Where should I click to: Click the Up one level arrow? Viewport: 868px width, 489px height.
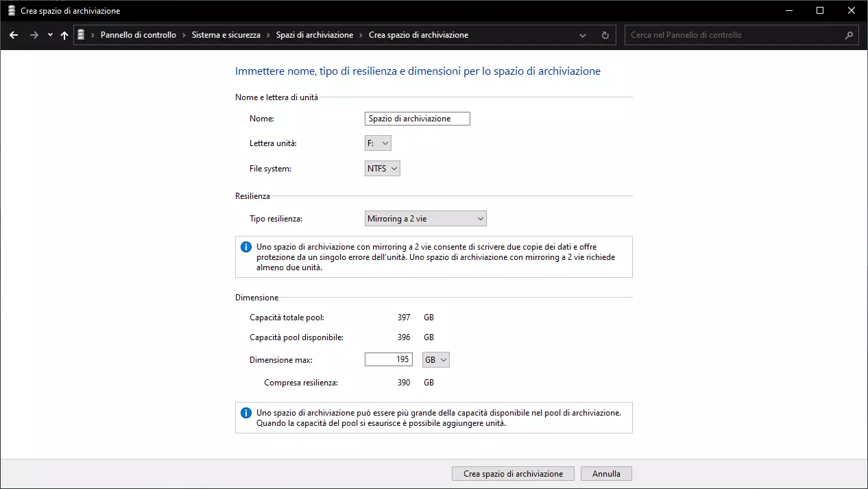(64, 35)
